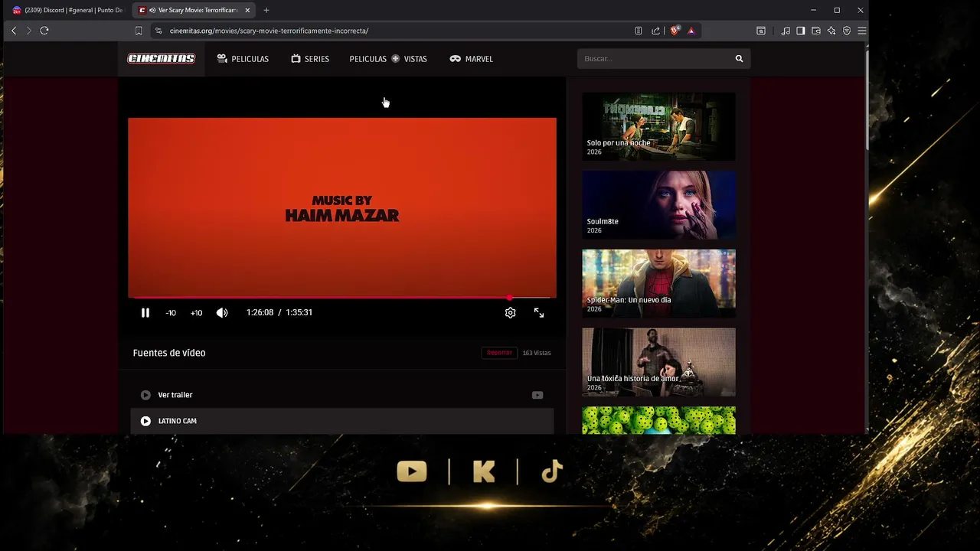
Task: Click the cinemitas.org address bar URL
Action: pos(269,31)
